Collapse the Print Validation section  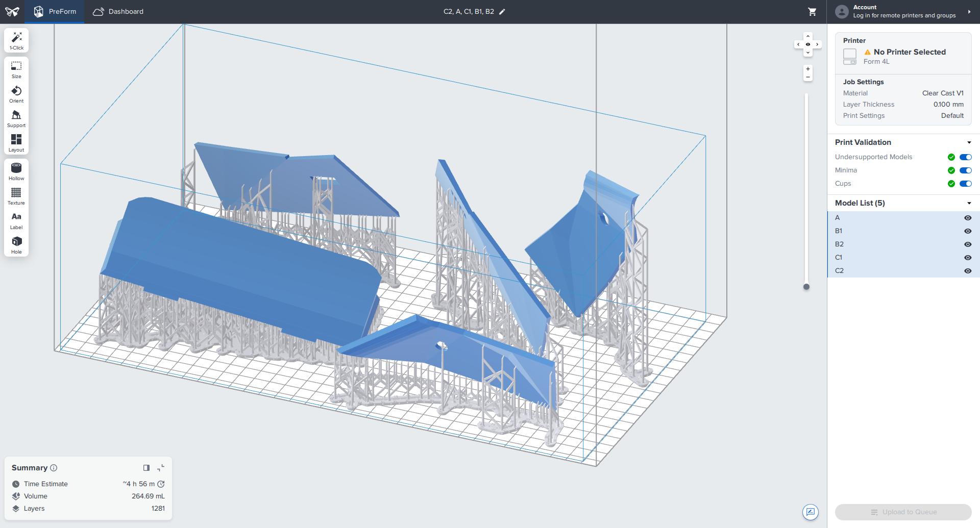969,143
